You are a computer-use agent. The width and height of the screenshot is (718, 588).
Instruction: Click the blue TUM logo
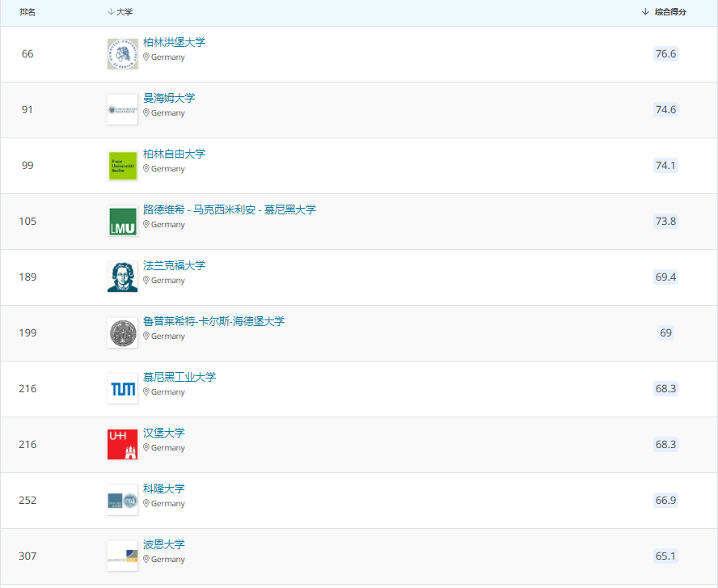point(122,389)
